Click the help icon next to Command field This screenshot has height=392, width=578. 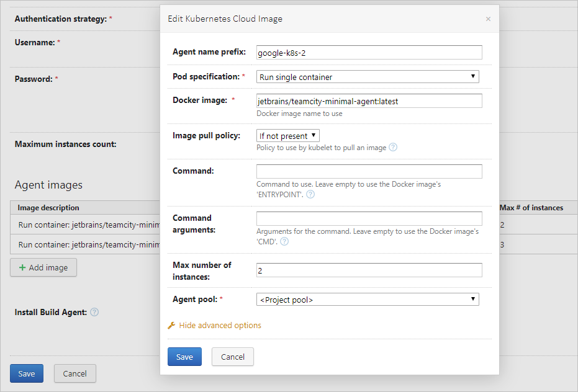pos(309,194)
